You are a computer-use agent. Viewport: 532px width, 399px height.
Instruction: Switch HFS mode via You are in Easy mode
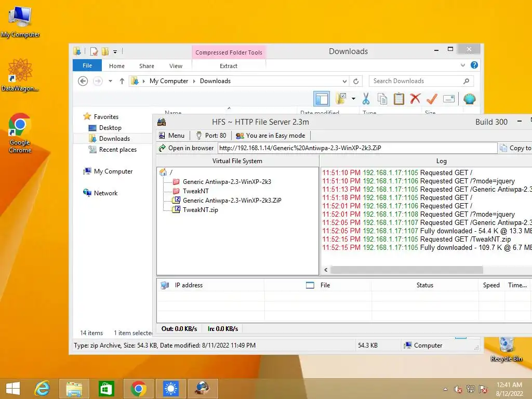[x=270, y=136]
